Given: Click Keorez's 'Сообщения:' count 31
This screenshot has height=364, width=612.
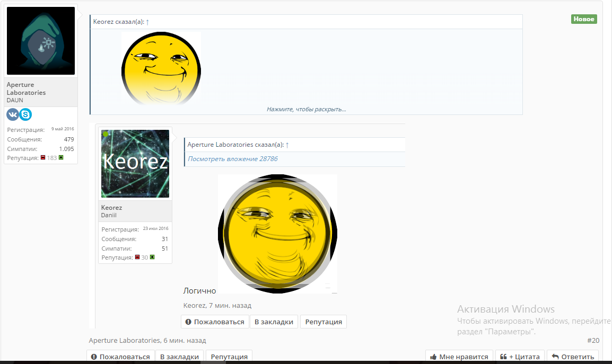Looking at the screenshot, I should click(165, 239).
